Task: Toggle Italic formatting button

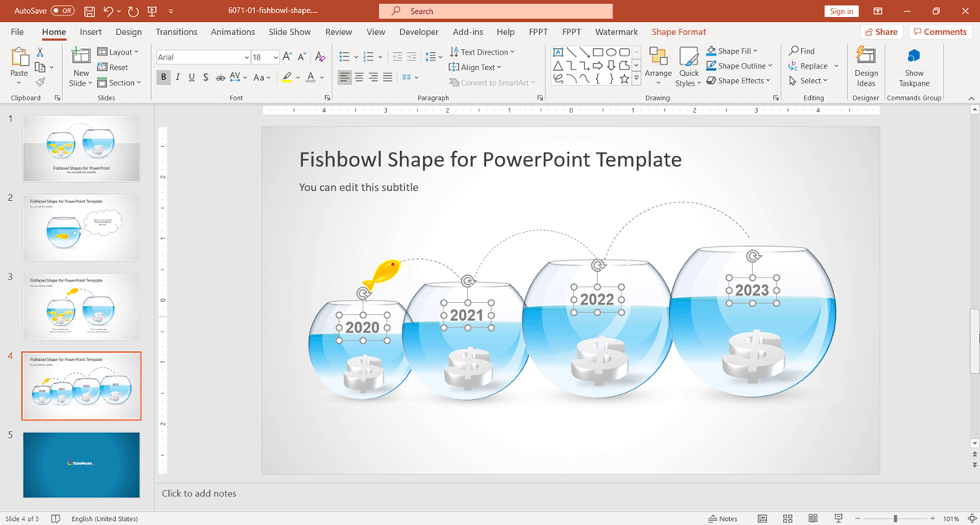Action: pos(178,78)
